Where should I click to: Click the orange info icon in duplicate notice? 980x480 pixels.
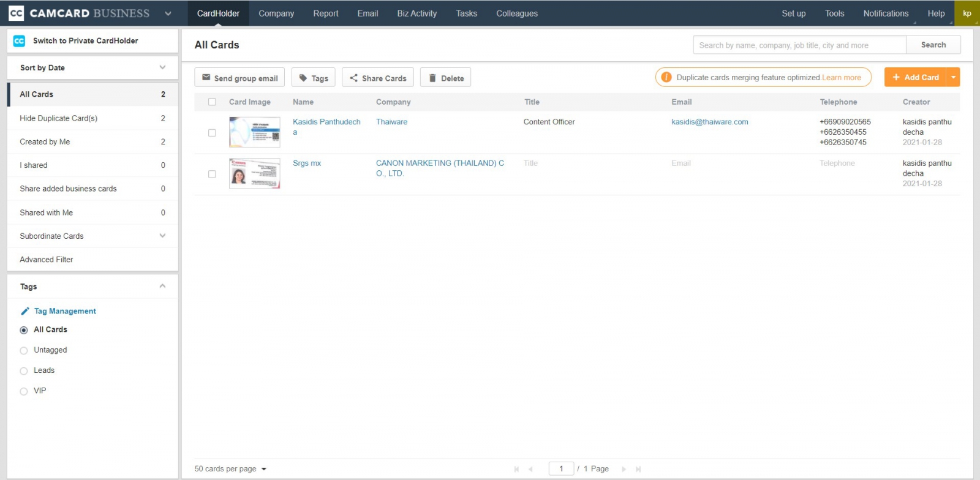point(666,77)
